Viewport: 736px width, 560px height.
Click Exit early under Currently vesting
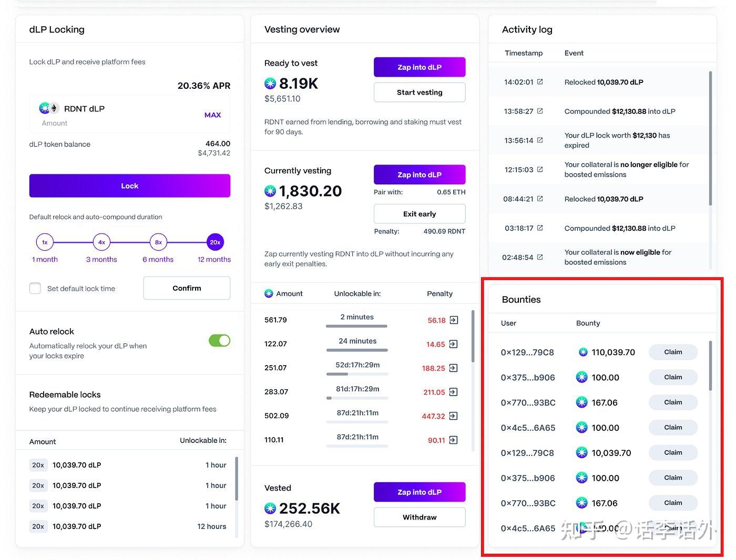[x=419, y=214]
